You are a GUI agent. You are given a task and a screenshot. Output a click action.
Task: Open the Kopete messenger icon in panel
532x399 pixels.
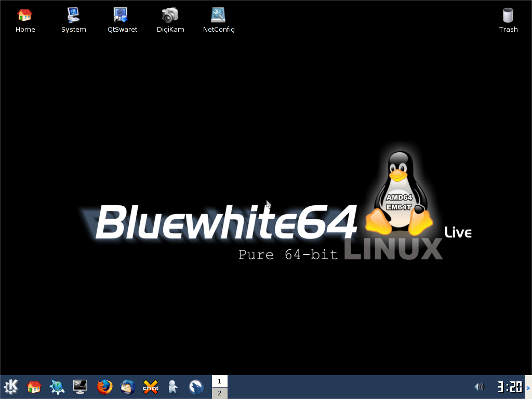pyautogui.click(x=173, y=387)
